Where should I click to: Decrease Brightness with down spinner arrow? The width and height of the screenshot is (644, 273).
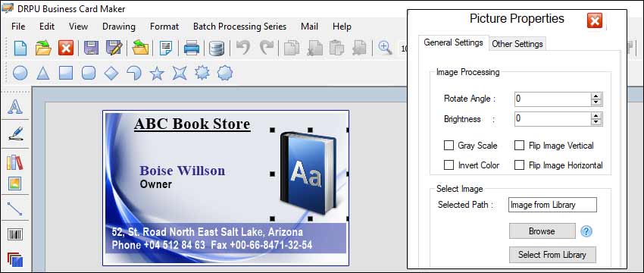click(x=596, y=122)
